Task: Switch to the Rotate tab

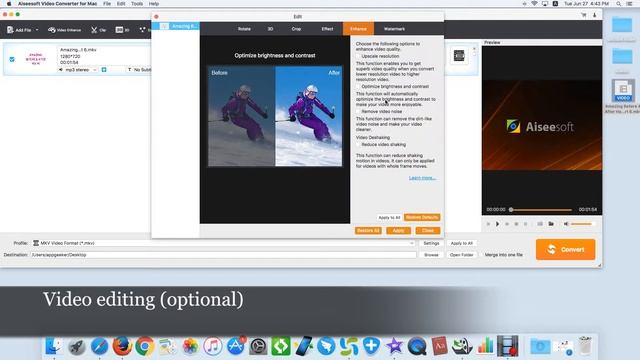Action: [x=244, y=29]
